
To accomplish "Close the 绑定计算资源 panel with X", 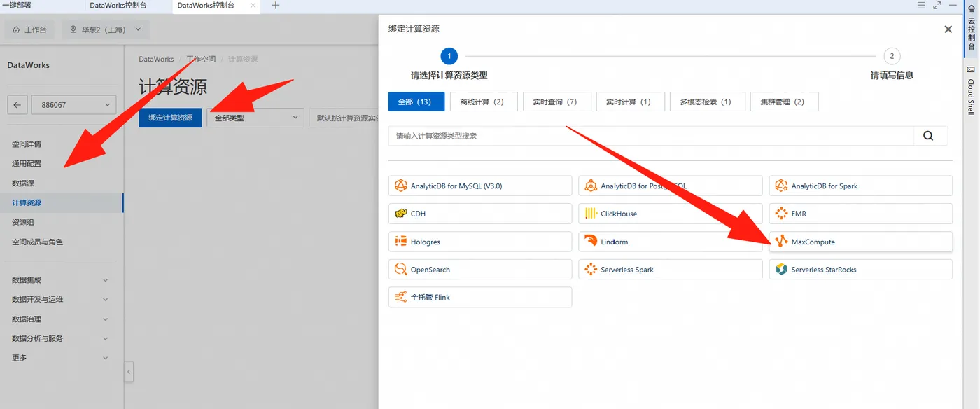I will [948, 29].
